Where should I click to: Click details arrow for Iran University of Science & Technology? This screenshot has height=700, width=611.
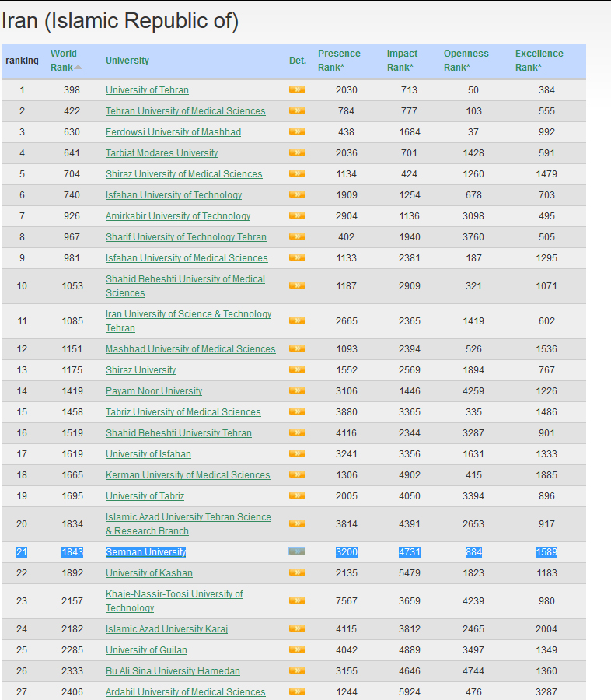[x=297, y=320]
